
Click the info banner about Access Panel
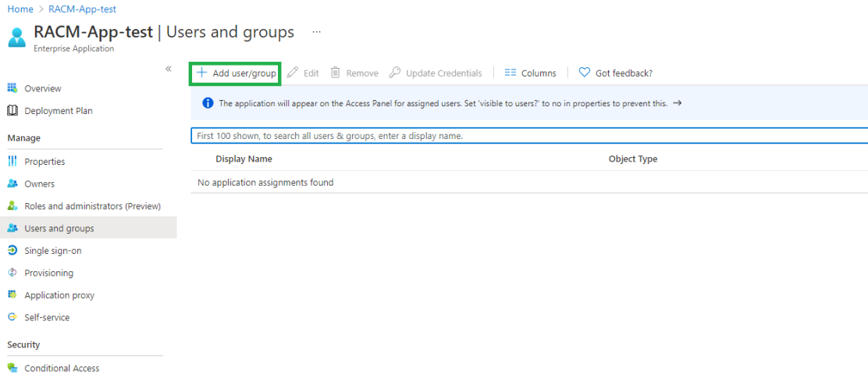529,103
